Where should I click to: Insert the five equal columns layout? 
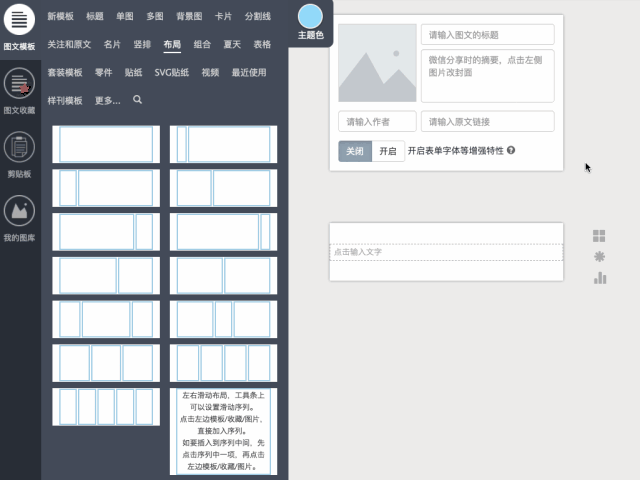[x=106, y=407]
